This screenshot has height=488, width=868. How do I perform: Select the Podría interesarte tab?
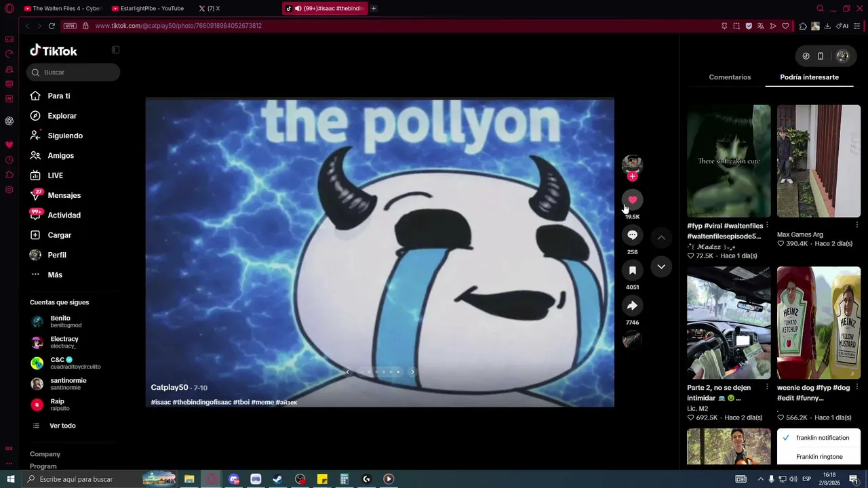point(809,77)
